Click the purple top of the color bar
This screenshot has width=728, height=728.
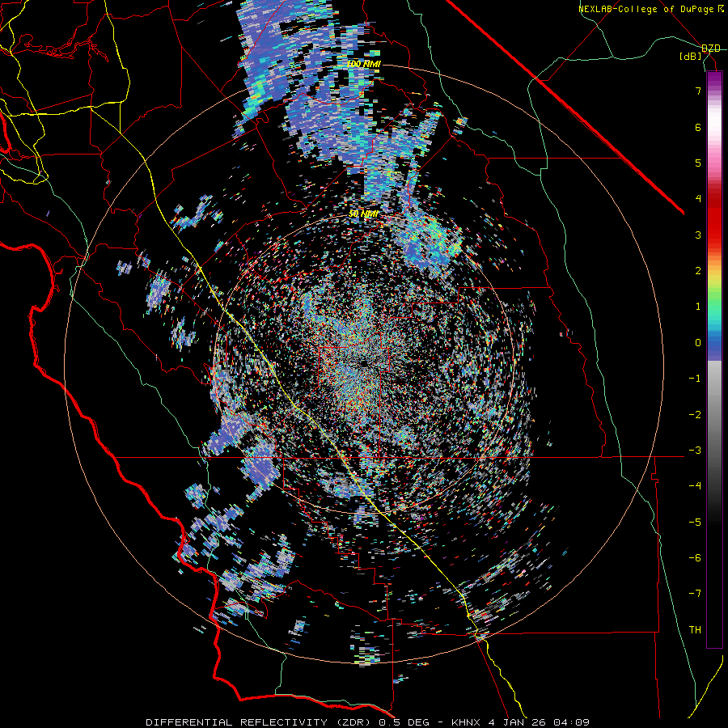coord(714,81)
